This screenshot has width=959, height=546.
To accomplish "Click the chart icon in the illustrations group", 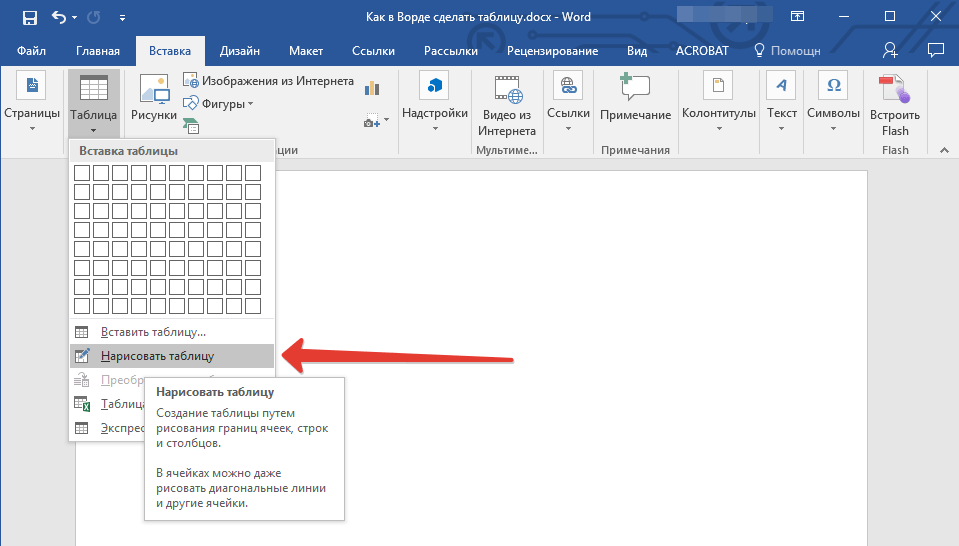I will 373,88.
